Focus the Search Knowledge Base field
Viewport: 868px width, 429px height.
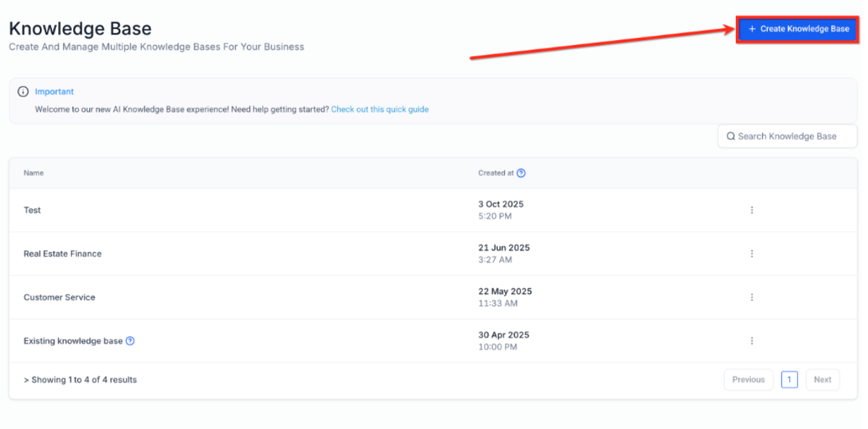792,136
